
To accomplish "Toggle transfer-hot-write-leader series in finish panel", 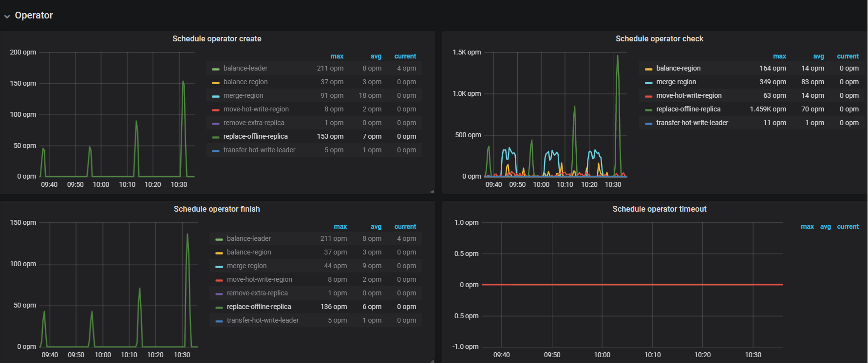I will click(x=263, y=320).
